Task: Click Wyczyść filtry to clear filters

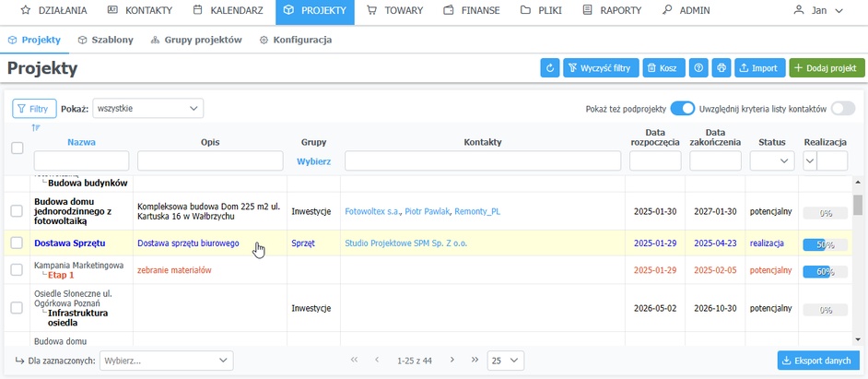Action: pyautogui.click(x=600, y=68)
